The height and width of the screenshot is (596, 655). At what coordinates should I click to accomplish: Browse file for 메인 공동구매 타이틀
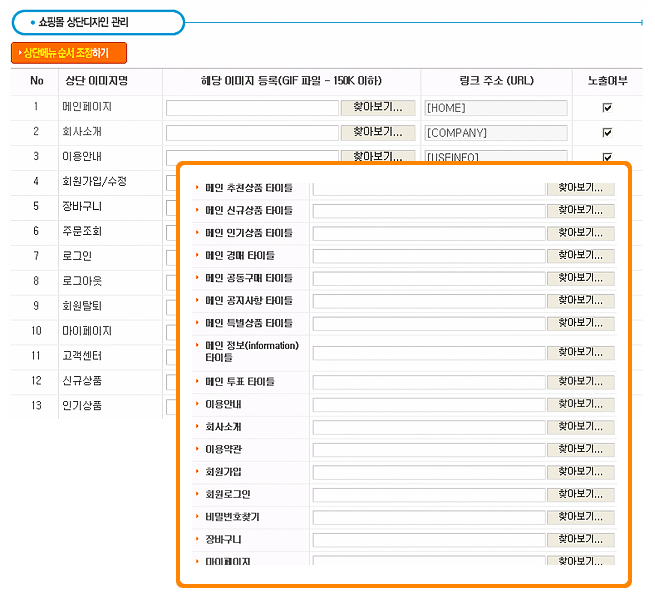point(580,278)
